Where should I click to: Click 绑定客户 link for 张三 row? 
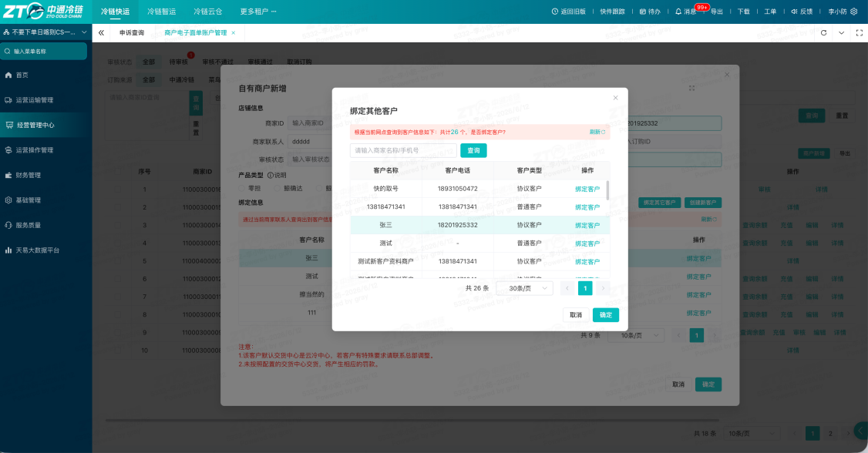[587, 225]
